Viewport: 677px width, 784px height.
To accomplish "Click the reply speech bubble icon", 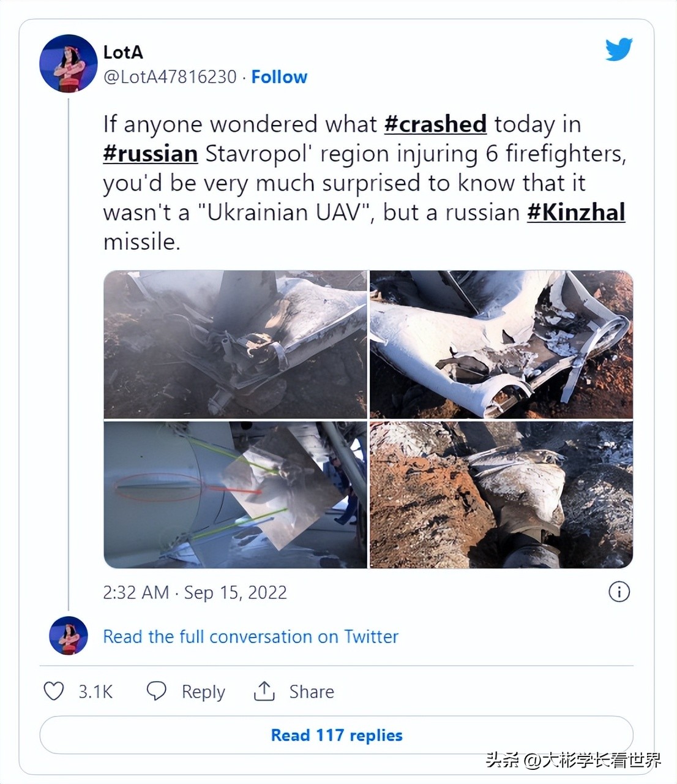I will pyautogui.click(x=156, y=691).
